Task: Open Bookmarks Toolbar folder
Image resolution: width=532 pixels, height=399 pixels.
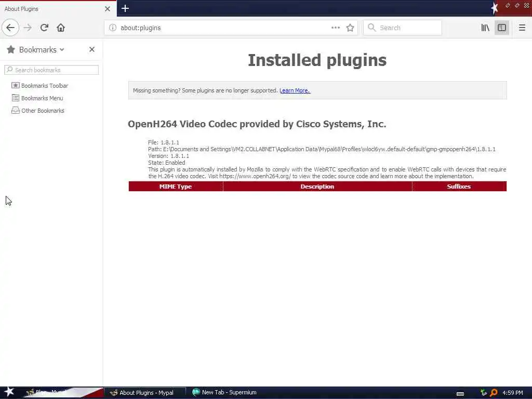Action: coord(45,86)
